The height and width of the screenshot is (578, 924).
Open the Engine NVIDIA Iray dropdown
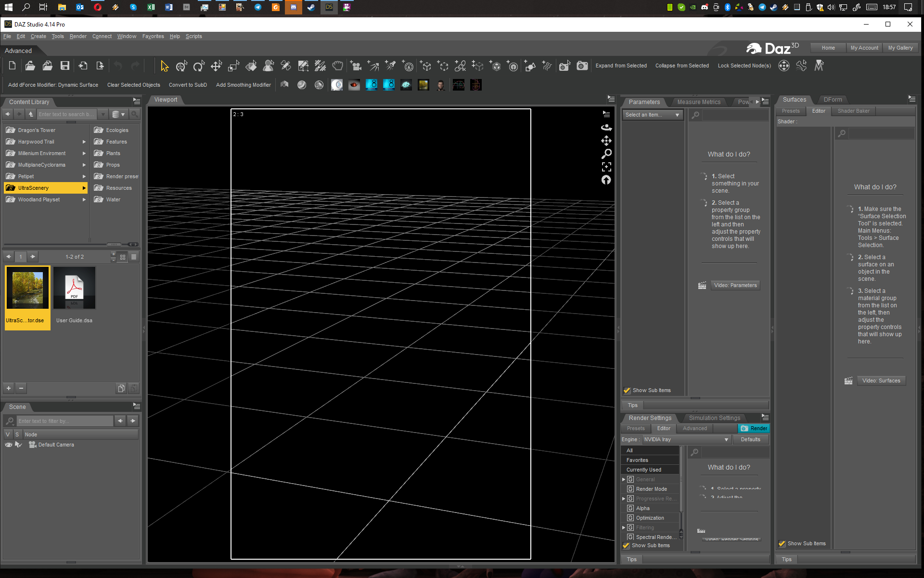coord(686,439)
